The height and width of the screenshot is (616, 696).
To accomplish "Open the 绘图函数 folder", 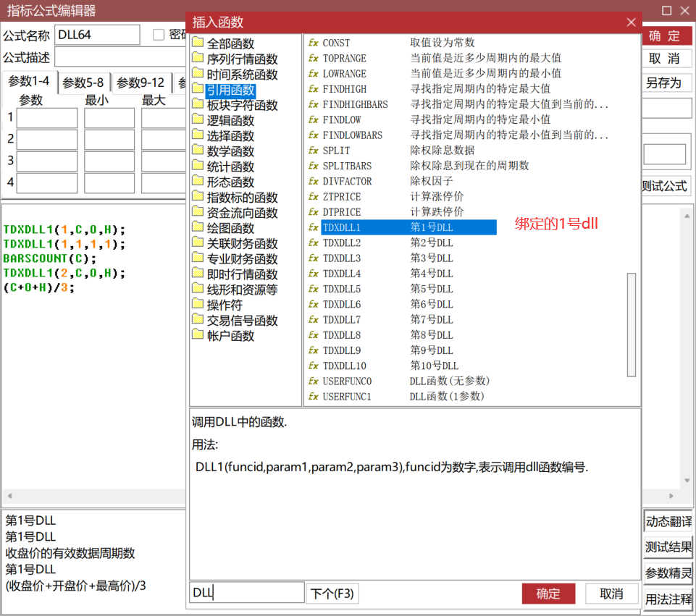I will click(x=224, y=228).
